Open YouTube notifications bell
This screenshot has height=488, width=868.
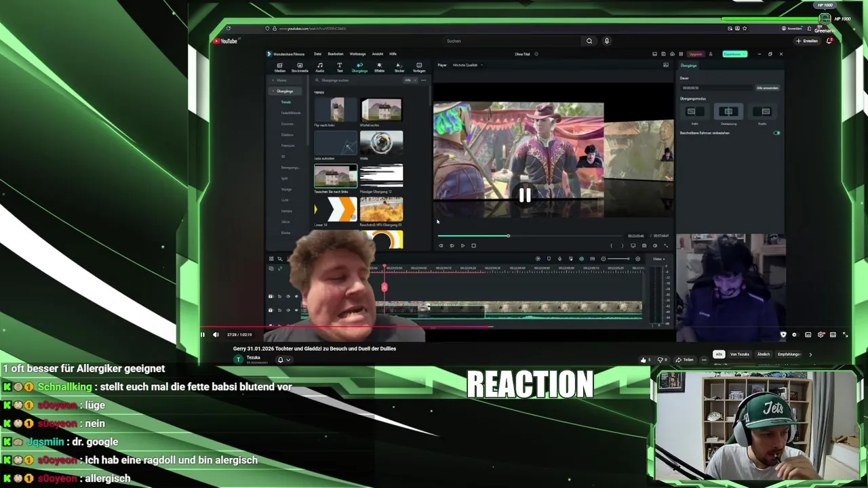830,41
